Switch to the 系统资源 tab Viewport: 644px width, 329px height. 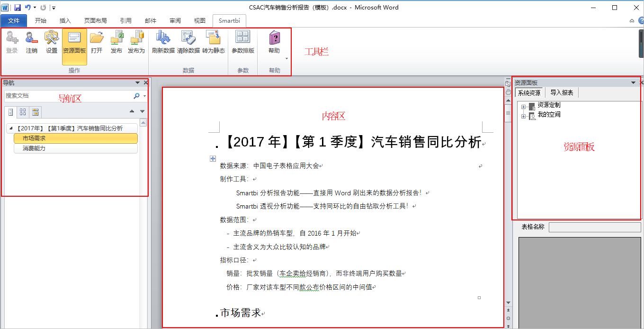coord(529,93)
